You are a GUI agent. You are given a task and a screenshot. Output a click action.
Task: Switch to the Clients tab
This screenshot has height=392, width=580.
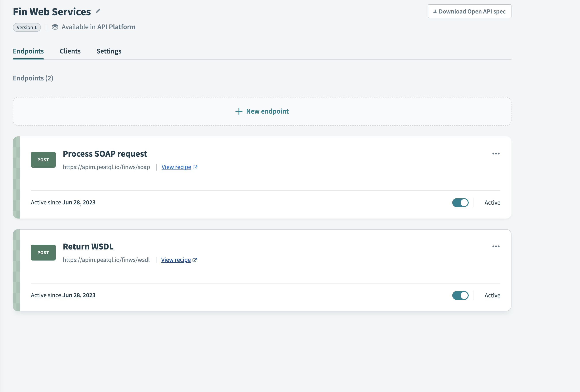70,51
